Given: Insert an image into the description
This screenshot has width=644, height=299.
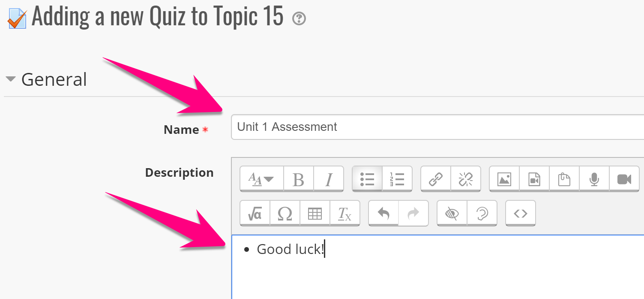Looking at the screenshot, I should (504, 179).
